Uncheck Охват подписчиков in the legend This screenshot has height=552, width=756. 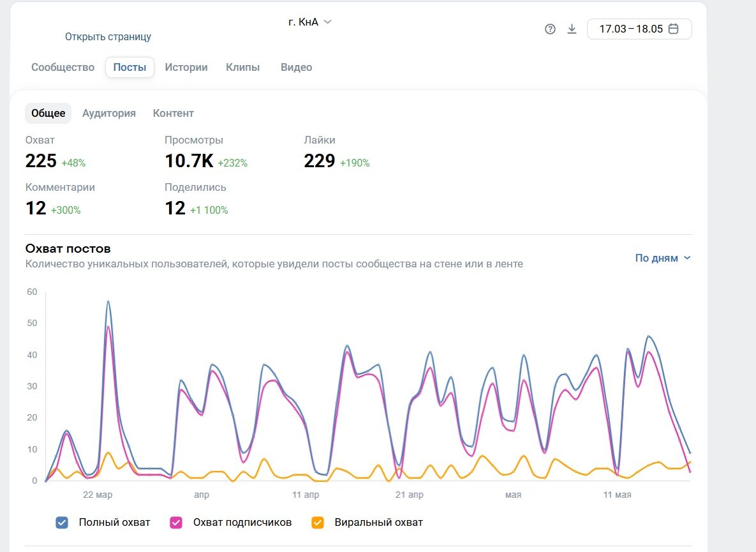point(176,523)
